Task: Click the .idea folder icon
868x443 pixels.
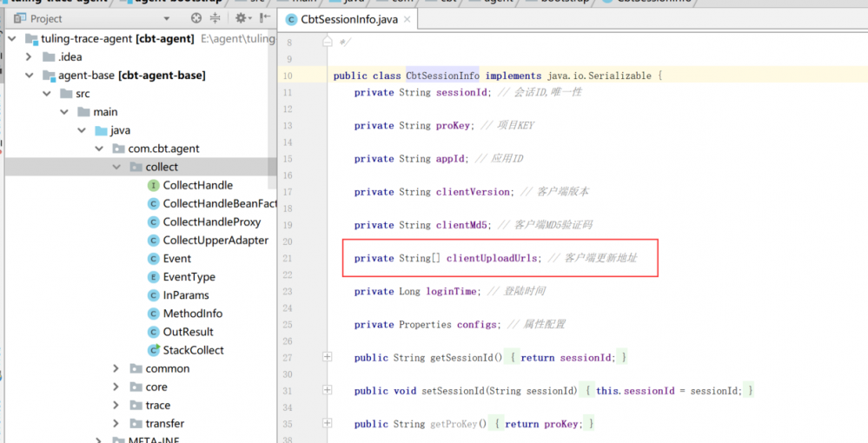Action: (49, 57)
